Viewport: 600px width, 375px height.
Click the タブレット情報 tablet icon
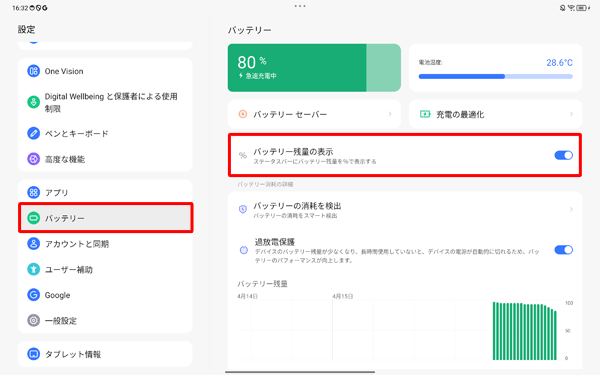[x=33, y=354]
